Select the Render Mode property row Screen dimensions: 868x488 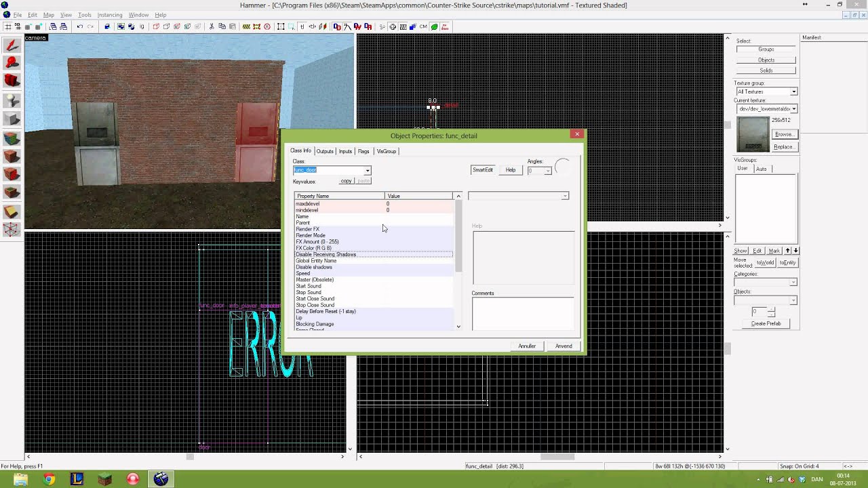coord(374,235)
